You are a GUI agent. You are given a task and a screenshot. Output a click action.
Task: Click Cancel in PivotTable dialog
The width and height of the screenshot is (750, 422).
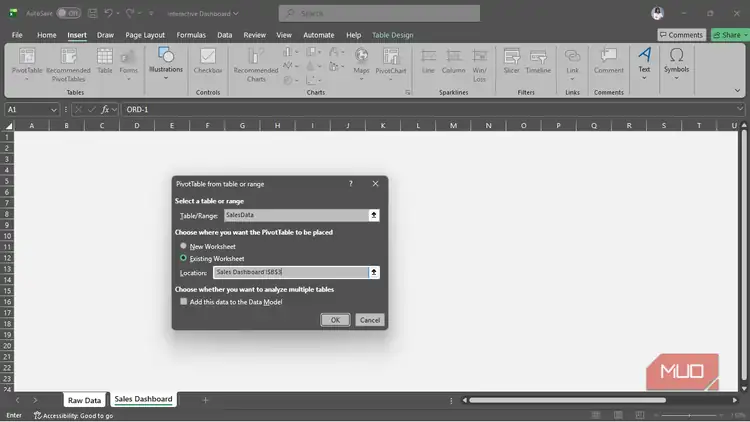coord(370,320)
